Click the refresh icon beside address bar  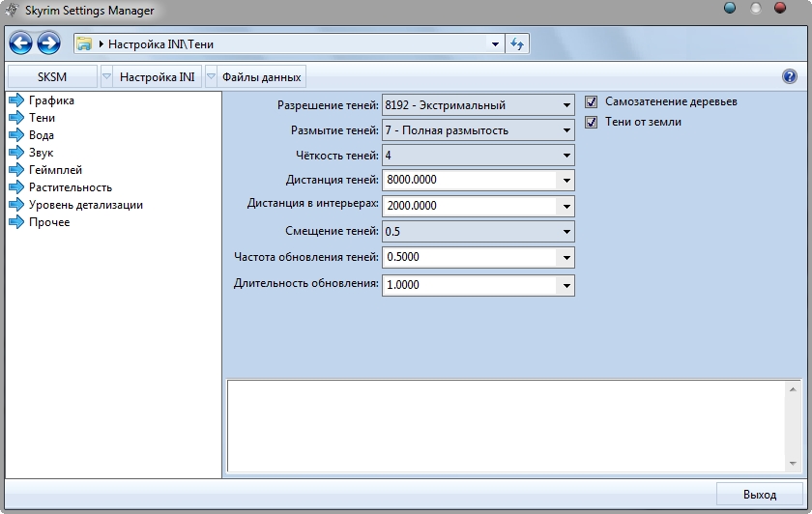click(x=517, y=43)
